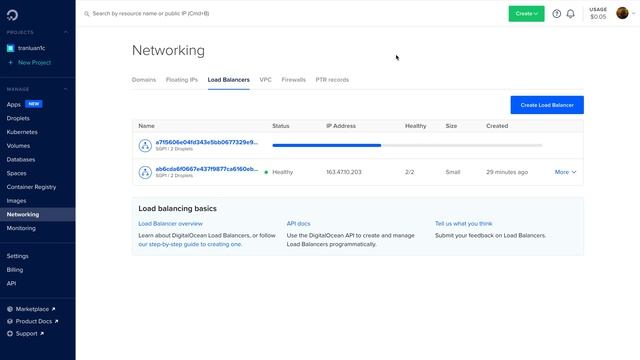
Task: Switch to the PTR records tab
Action: (332, 80)
